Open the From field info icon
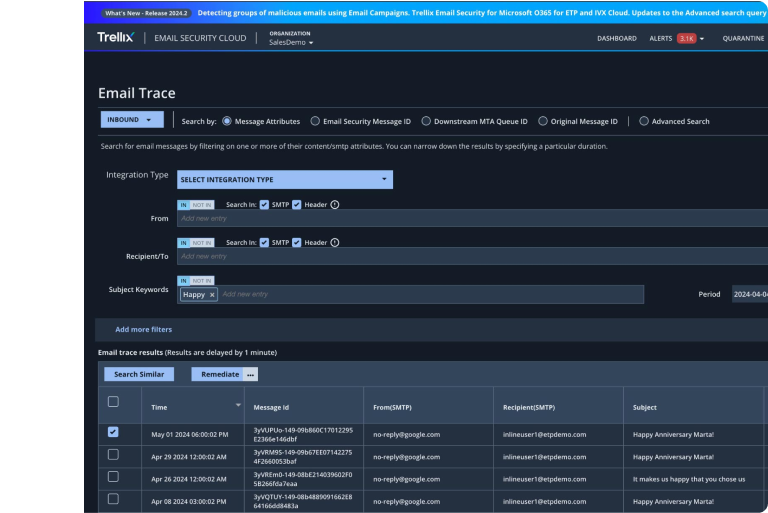768x513 pixels. tap(335, 205)
